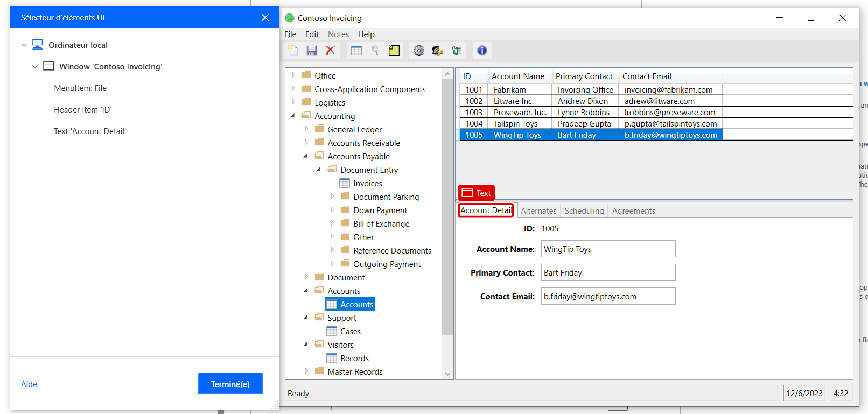Select the Account Detail tab
Image resolution: width=868 pixels, height=414 pixels.
[486, 210]
